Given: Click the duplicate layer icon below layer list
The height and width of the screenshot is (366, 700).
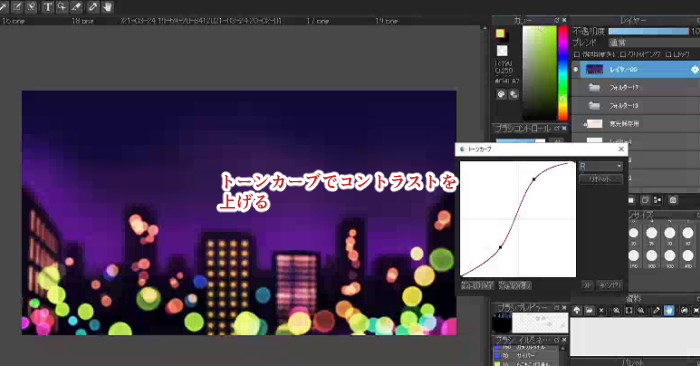Looking at the screenshot, I should pyautogui.click(x=645, y=200).
